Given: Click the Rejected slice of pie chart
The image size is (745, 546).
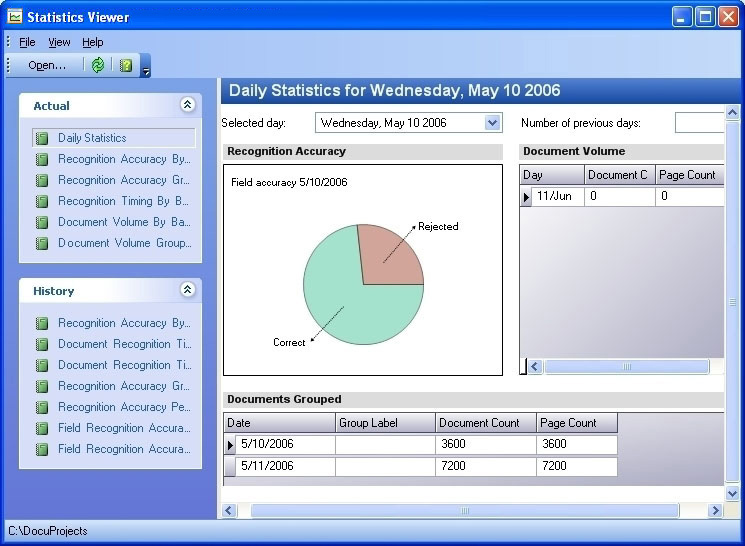Looking at the screenshot, I should (x=388, y=253).
